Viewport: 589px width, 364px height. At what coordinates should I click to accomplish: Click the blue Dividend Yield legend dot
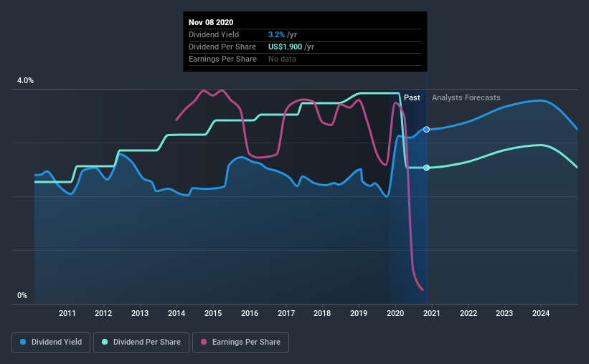coord(23,342)
